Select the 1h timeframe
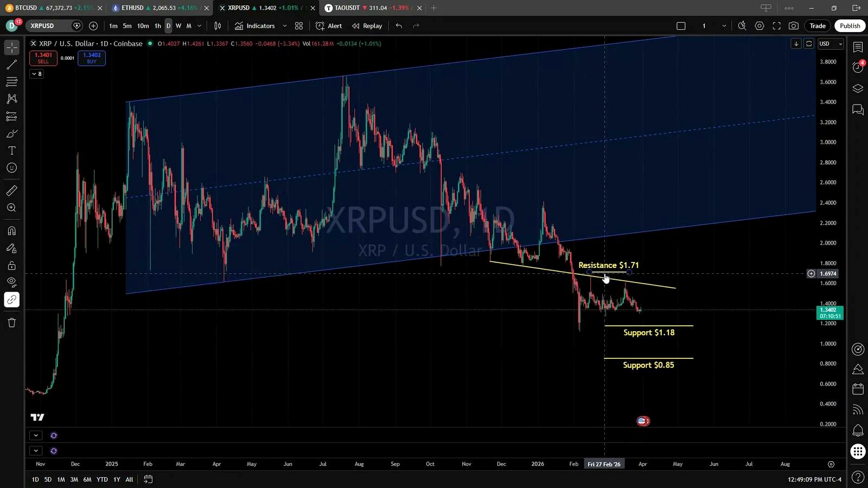 pos(157,25)
